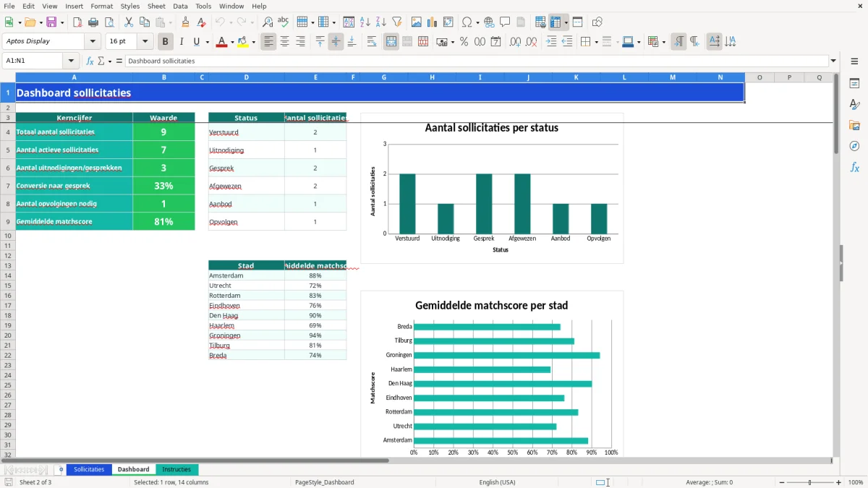The image size is (868, 488).
Task: Open sidebar Styles panel icon
Action: [x=854, y=104]
